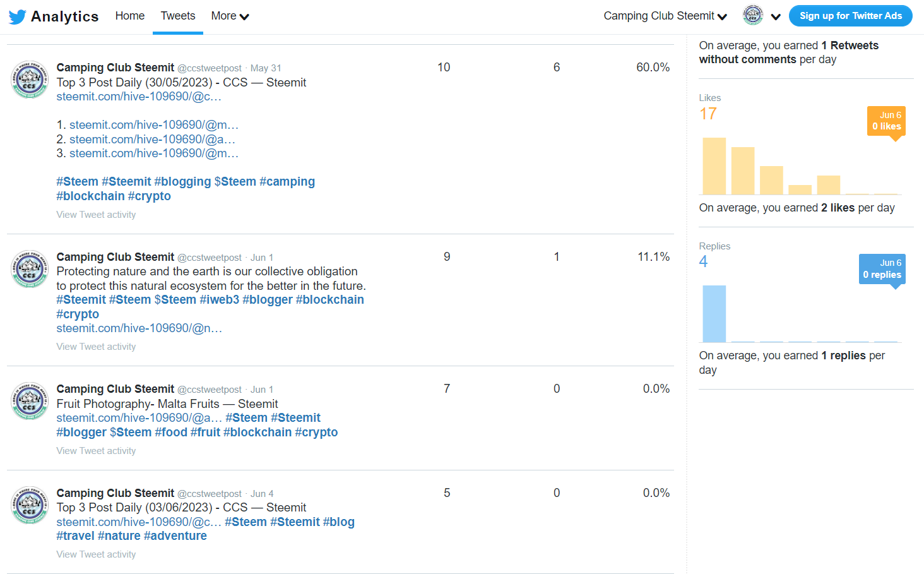Image resolution: width=924 pixels, height=574 pixels.
Task: Click the #food hashtag
Action: pyautogui.click(x=171, y=433)
